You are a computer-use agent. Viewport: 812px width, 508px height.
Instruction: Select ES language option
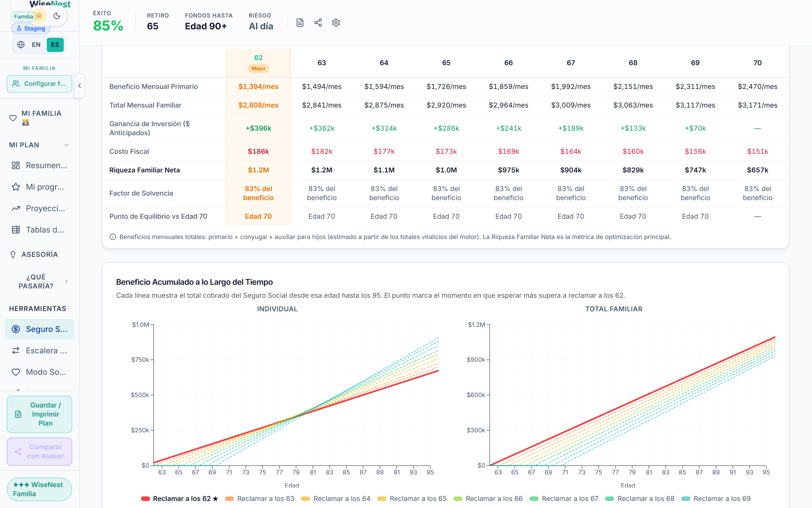(x=55, y=45)
